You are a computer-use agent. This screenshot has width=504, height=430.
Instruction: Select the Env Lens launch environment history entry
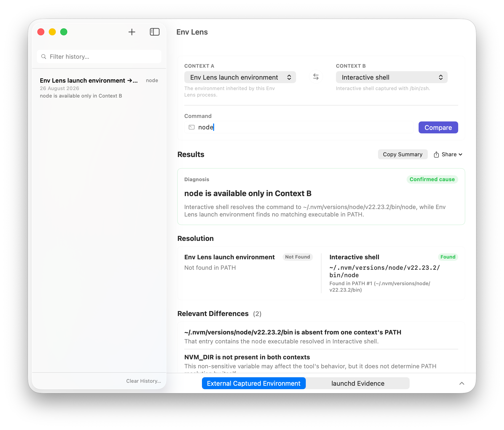point(99,88)
